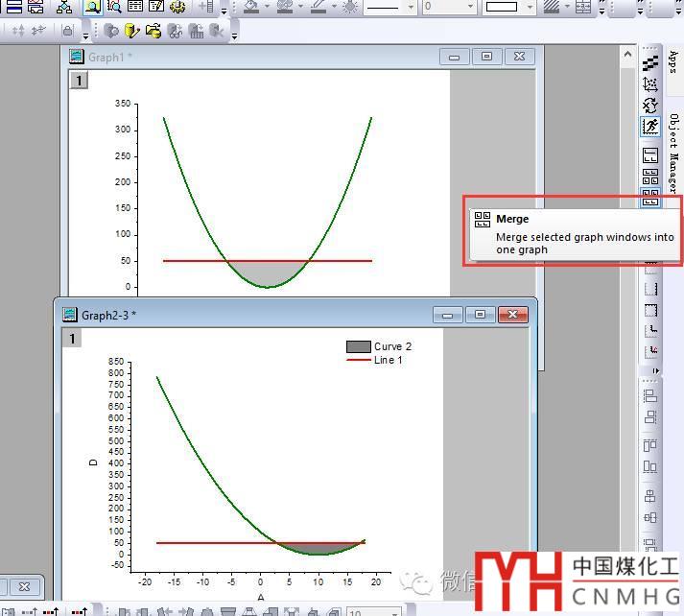Select the Graph2-3 window title bar
The height and width of the screenshot is (616, 684).
click(x=240, y=315)
